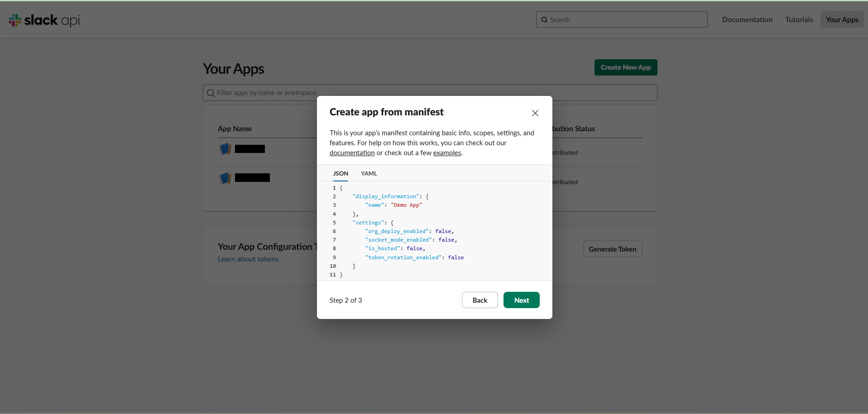Click the second app's notebook icon
This screenshot has height=414, width=868.
click(x=225, y=178)
